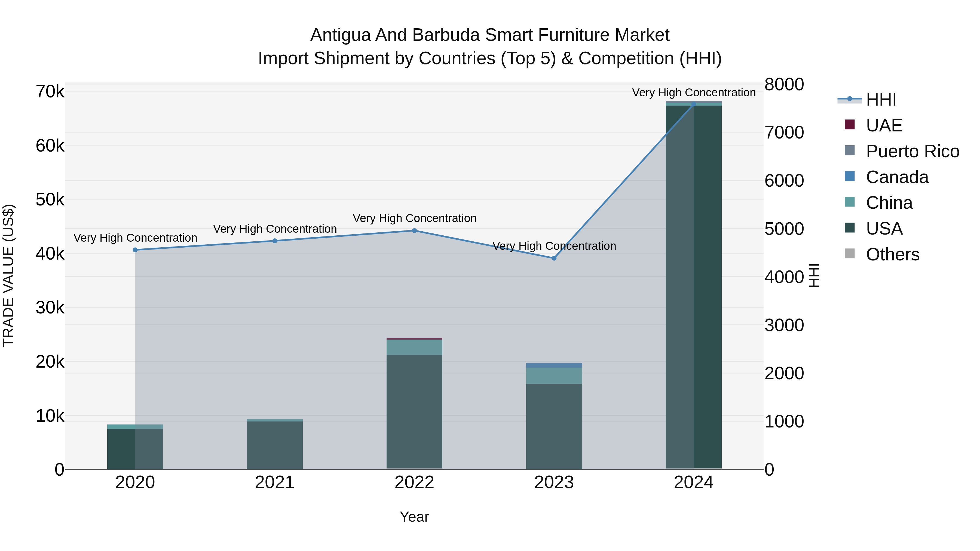Screen dimensions: 980x551
Task: Click the 70k left axis tick label
Action: 50,92
